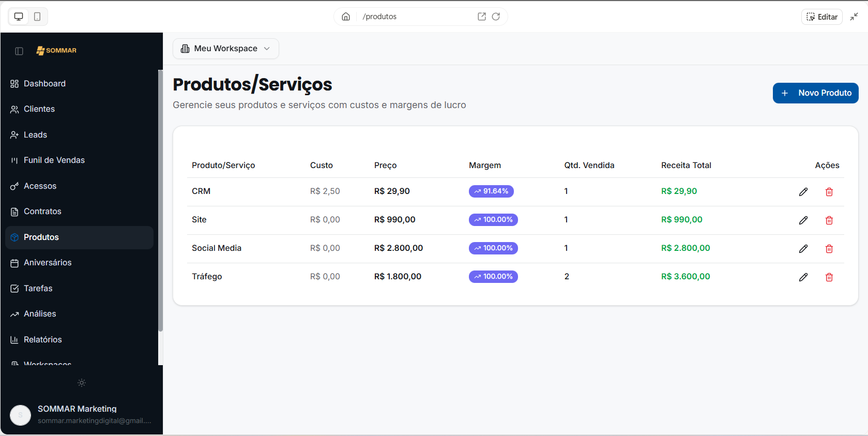
Task: Open preview in new tab icon
Action: point(481,17)
